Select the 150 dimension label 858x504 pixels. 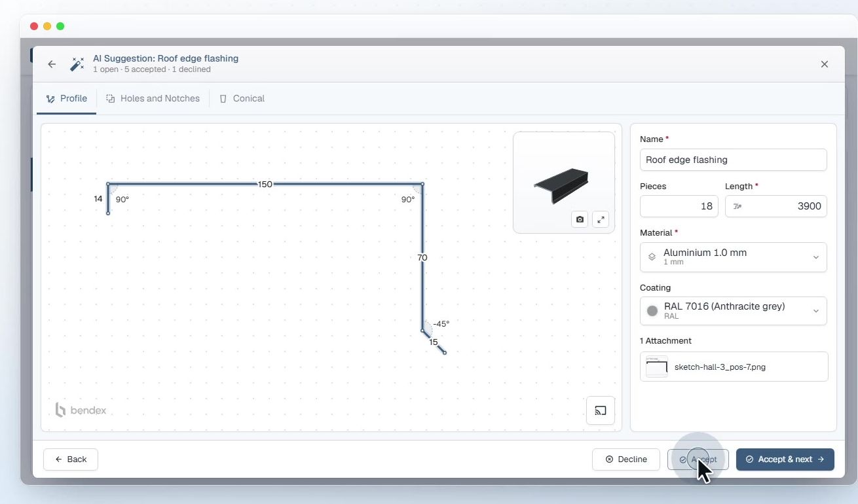coord(265,185)
